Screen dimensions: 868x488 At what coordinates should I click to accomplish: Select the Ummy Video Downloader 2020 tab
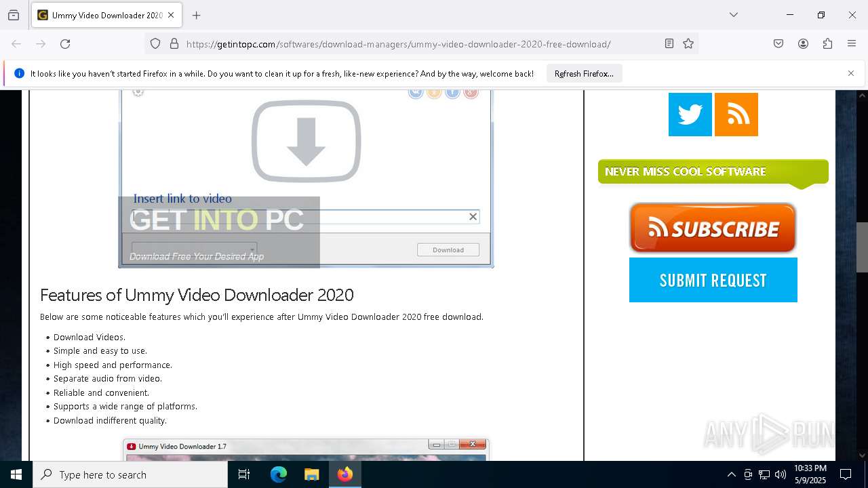tap(106, 15)
